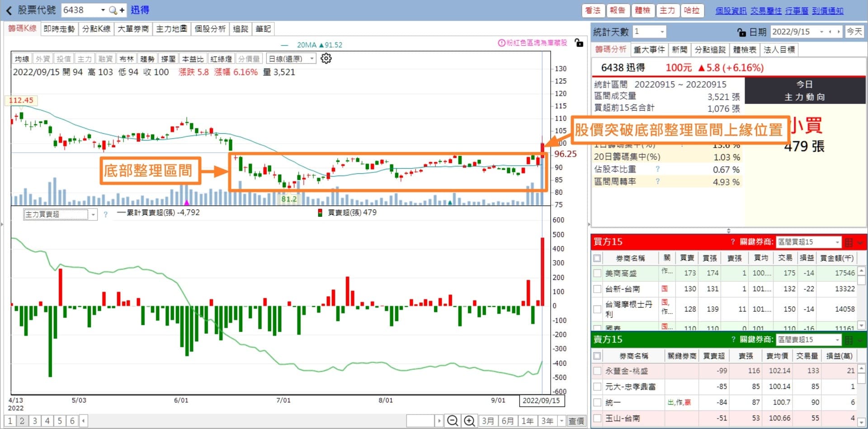Step date forward with right arrow

(839, 32)
